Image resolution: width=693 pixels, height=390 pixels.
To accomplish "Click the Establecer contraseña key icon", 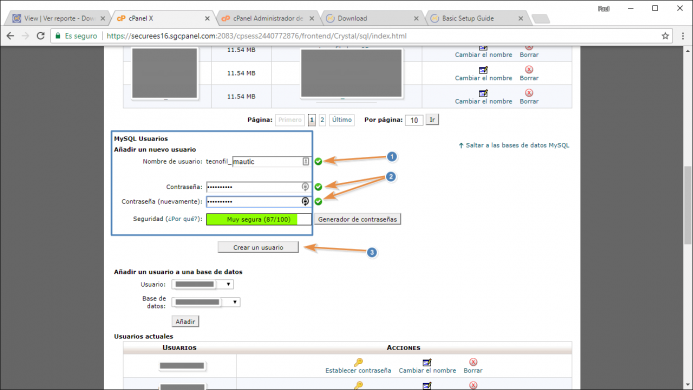I will 358,362.
